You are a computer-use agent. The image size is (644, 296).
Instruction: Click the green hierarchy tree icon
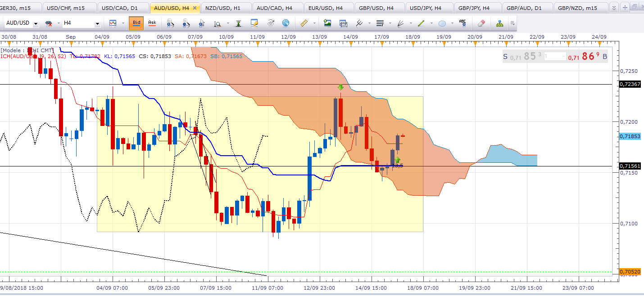click(x=500, y=23)
